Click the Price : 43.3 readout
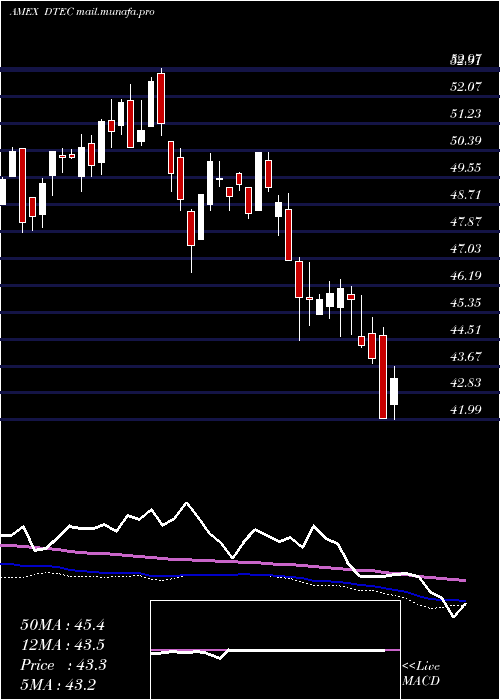Screen dimensions: 500x700 point(63,665)
